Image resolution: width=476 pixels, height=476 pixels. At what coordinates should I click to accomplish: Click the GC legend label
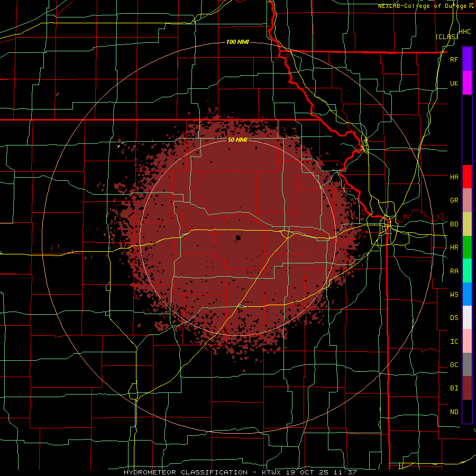pyautogui.click(x=454, y=365)
